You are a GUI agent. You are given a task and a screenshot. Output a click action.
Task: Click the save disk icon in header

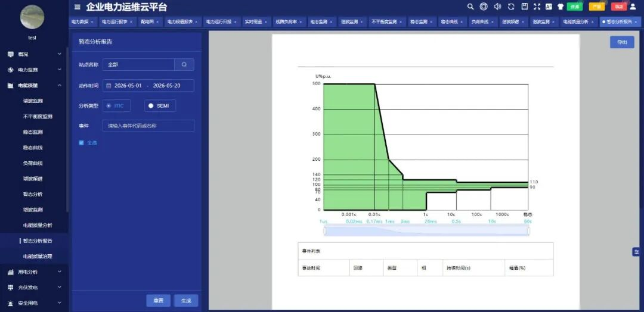click(524, 7)
